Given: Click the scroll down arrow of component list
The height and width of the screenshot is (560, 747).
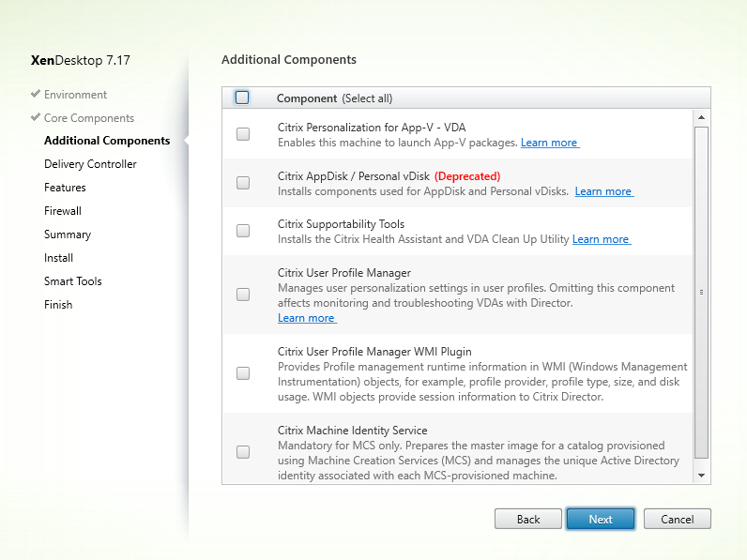Looking at the screenshot, I should click(x=701, y=476).
